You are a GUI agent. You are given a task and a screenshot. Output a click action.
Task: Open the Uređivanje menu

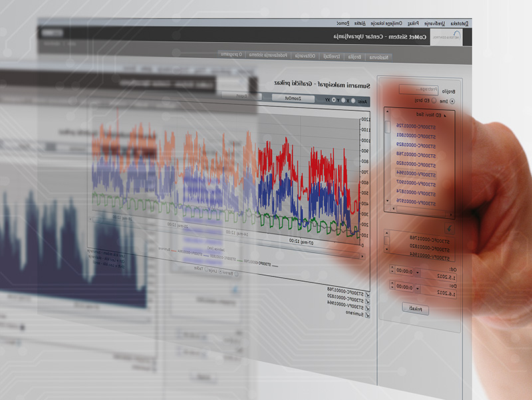434,23
